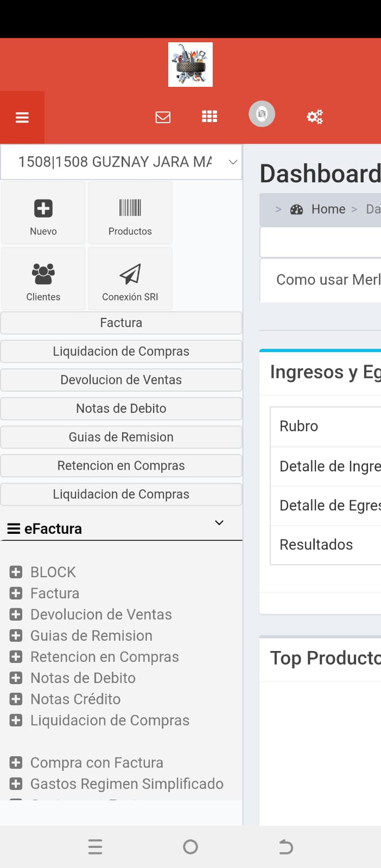Image resolution: width=381 pixels, height=868 pixels.
Task: Click the Factura quick button
Action: click(x=121, y=323)
